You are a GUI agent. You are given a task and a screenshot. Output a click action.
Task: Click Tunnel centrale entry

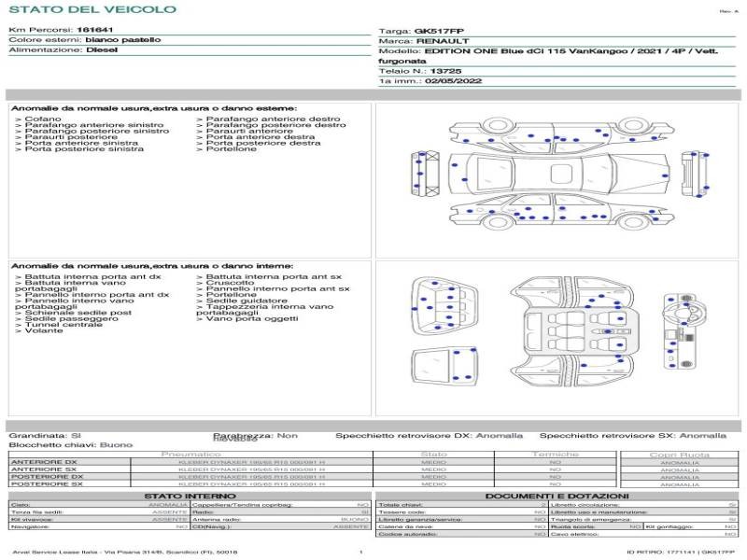[59, 325]
